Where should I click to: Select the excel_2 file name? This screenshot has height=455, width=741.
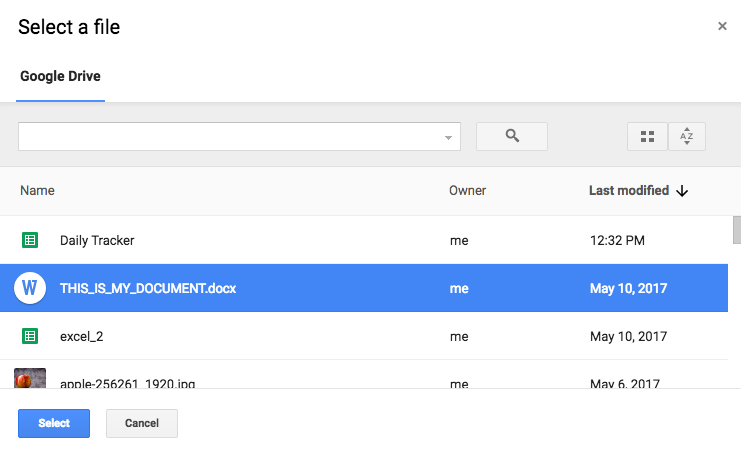tap(81, 336)
